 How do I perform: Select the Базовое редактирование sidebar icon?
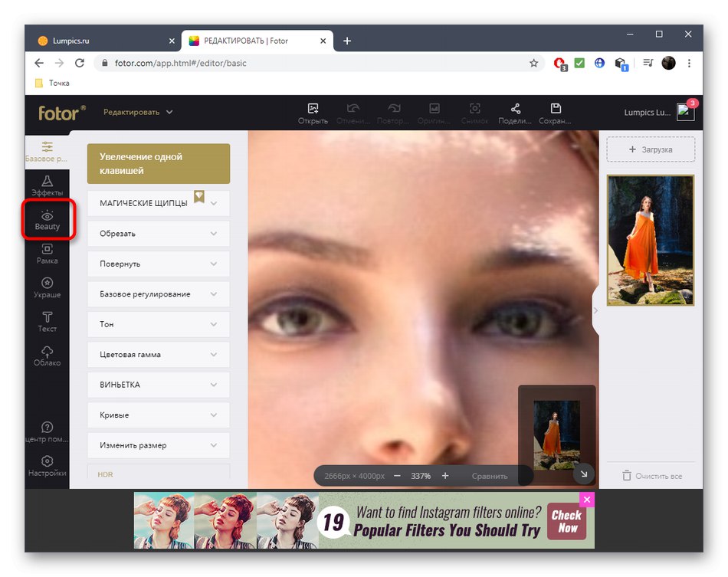pos(47,152)
